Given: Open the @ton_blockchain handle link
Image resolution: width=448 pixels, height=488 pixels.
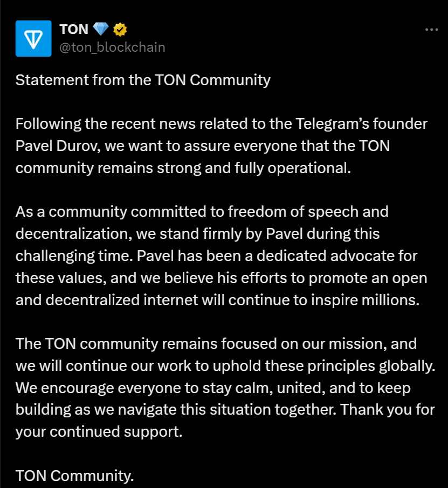Looking at the screenshot, I should tap(112, 47).
